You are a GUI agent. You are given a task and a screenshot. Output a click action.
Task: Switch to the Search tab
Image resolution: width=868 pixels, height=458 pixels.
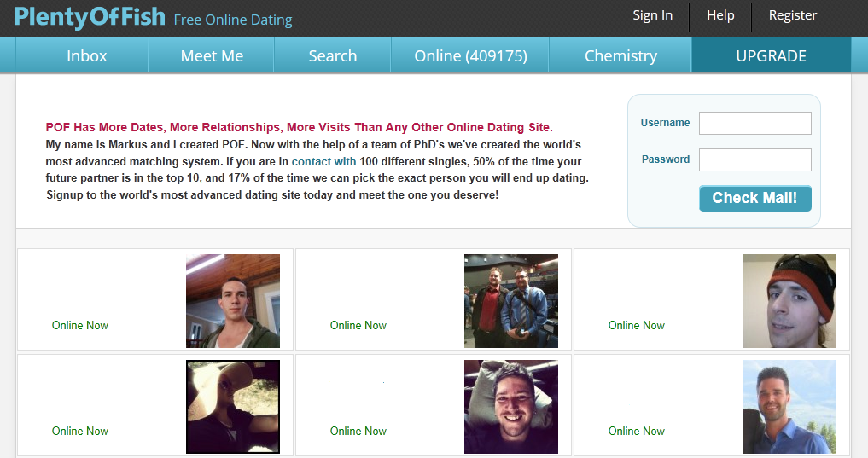tap(332, 55)
